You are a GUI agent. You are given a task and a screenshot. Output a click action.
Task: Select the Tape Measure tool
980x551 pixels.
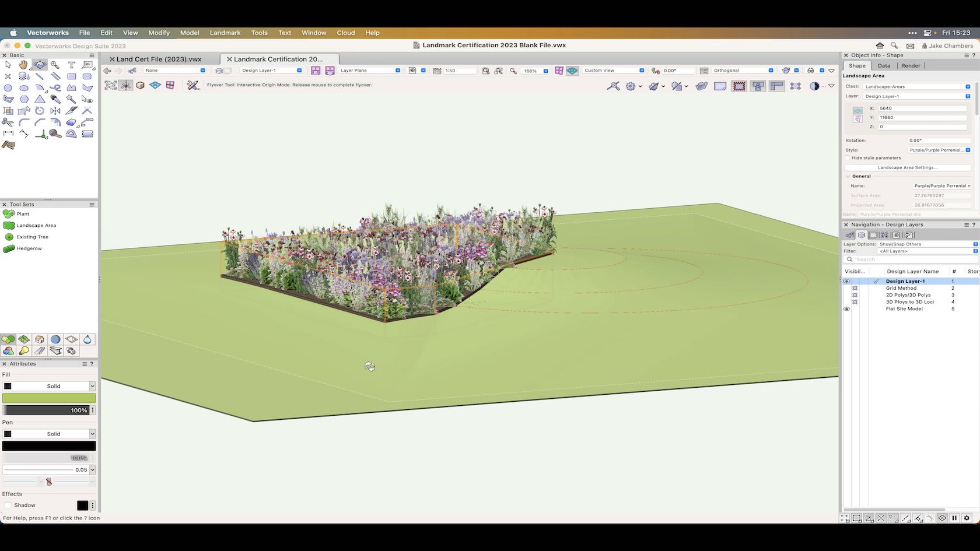(x=54, y=134)
